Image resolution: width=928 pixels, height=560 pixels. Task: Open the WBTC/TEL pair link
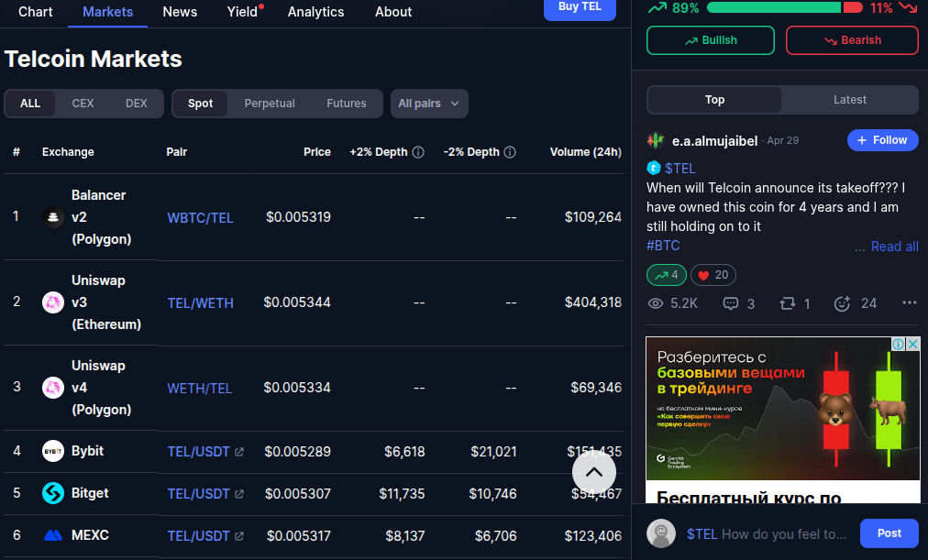(200, 217)
